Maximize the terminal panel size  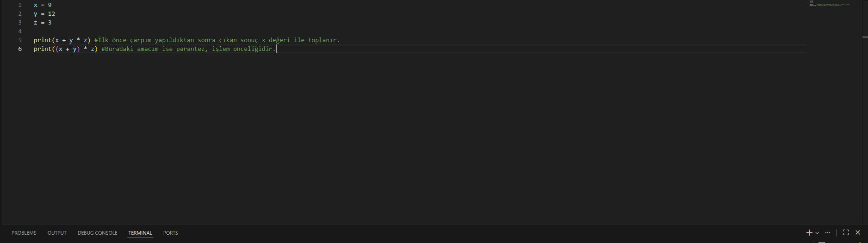(x=846, y=233)
